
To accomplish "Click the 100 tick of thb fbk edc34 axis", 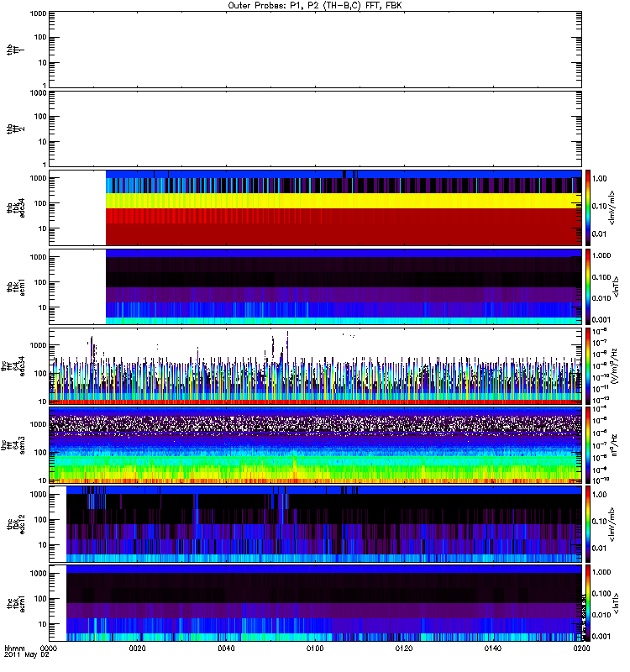I will [40, 203].
